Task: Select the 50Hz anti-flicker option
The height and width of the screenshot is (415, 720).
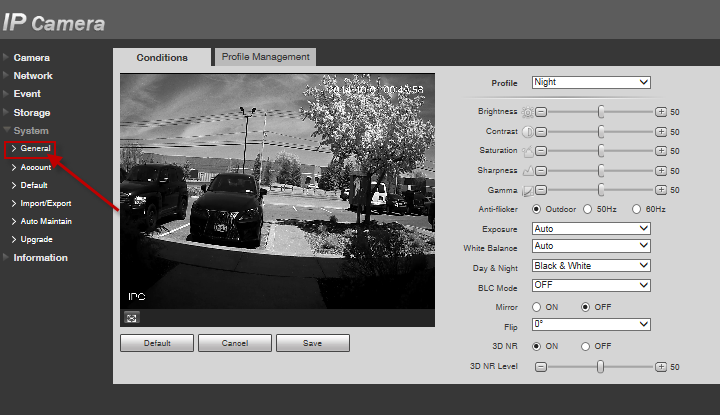Action: click(x=587, y=209)
